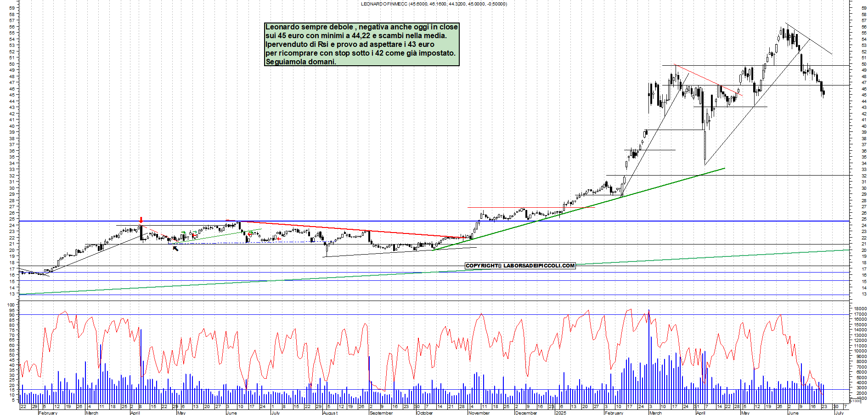Viewport: 868px width, 415px height.
Task: Click the '90' value on the RSI scale
Action: tap(13, 315)
